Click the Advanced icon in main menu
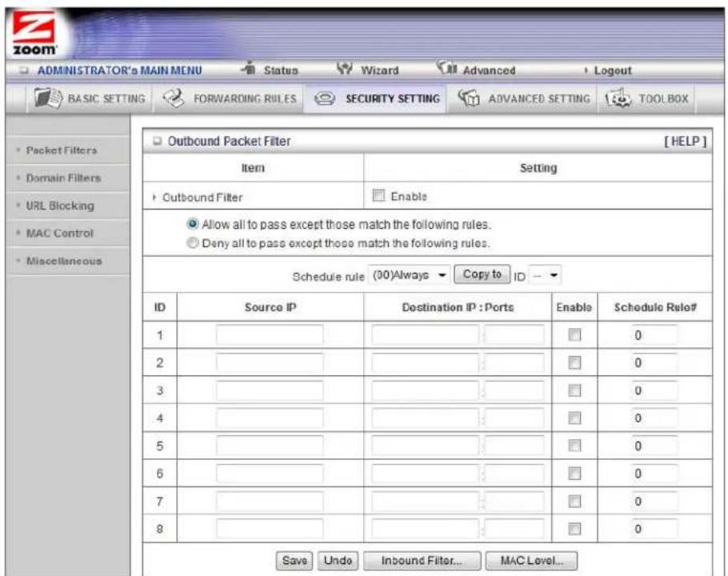 tap(447, 68)
